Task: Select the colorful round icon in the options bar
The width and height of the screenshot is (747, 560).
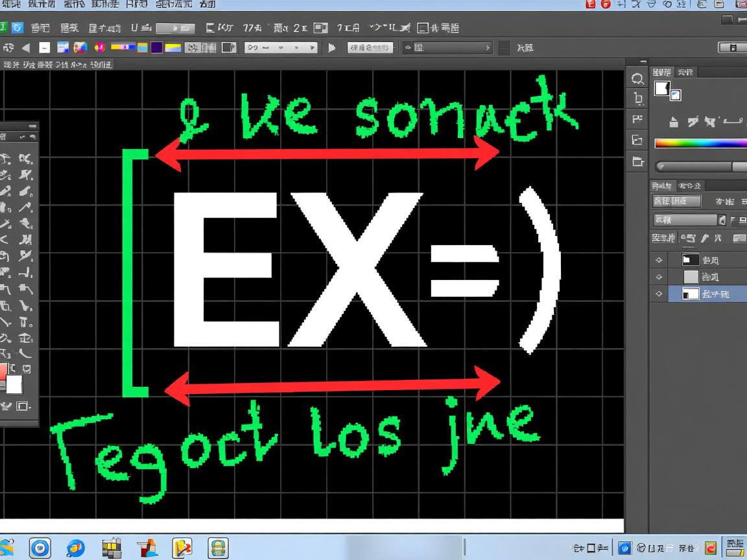Action: coord(100,47)
